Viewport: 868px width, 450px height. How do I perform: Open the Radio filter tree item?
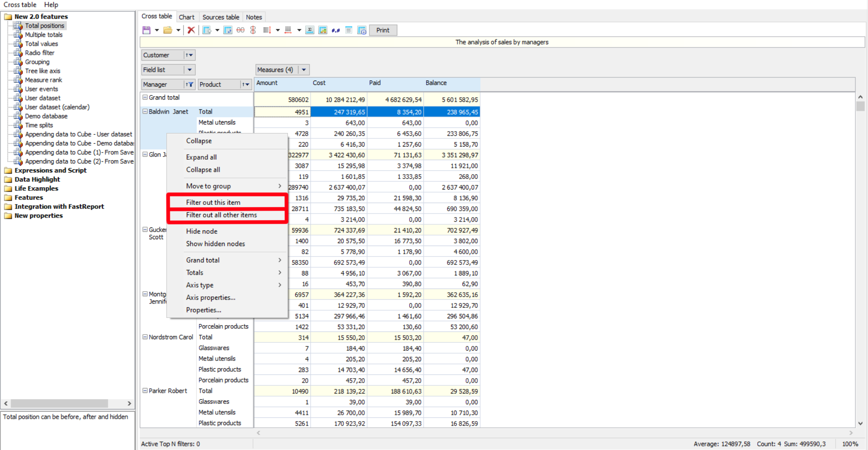pos(39,53)
